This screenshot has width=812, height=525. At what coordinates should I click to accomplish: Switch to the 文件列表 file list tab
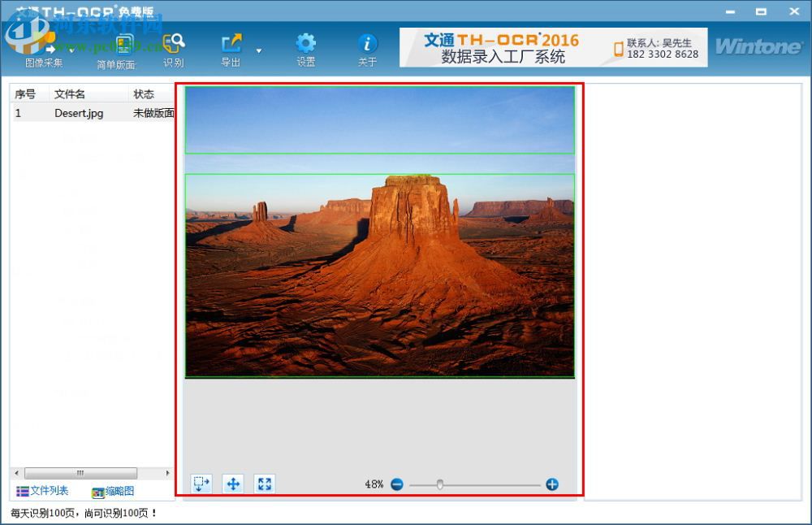coord(41,491)
